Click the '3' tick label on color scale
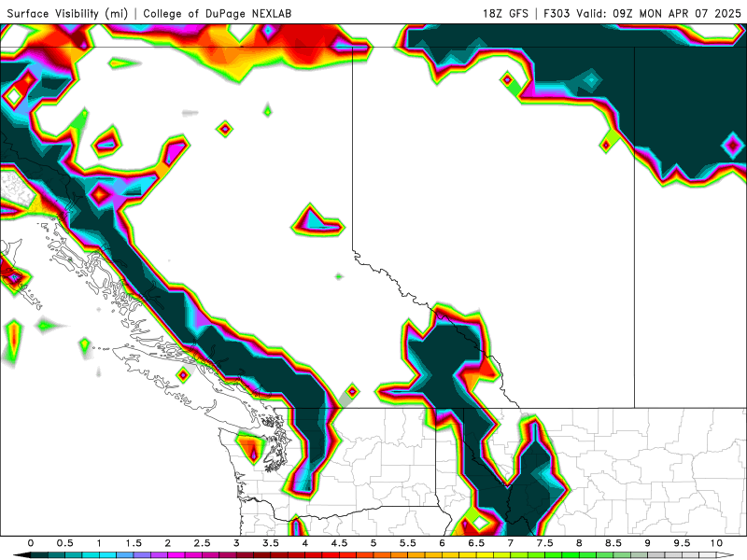Screen dimensions: 747x560 pos(236,543)
